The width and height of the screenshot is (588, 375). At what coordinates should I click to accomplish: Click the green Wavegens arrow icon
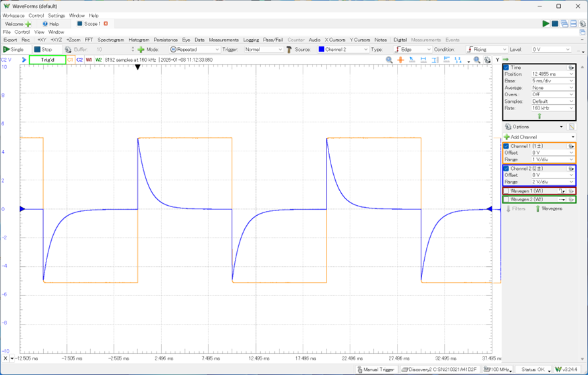538,208
